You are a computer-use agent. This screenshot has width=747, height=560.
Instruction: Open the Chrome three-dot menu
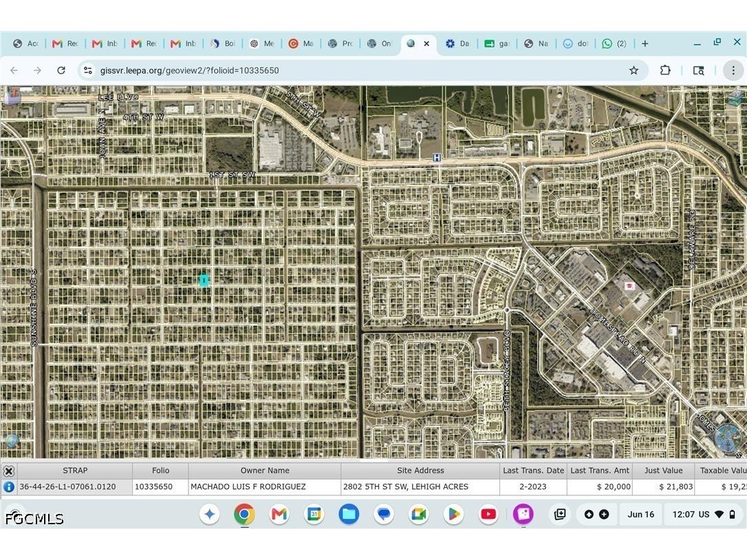pos(733,71)
